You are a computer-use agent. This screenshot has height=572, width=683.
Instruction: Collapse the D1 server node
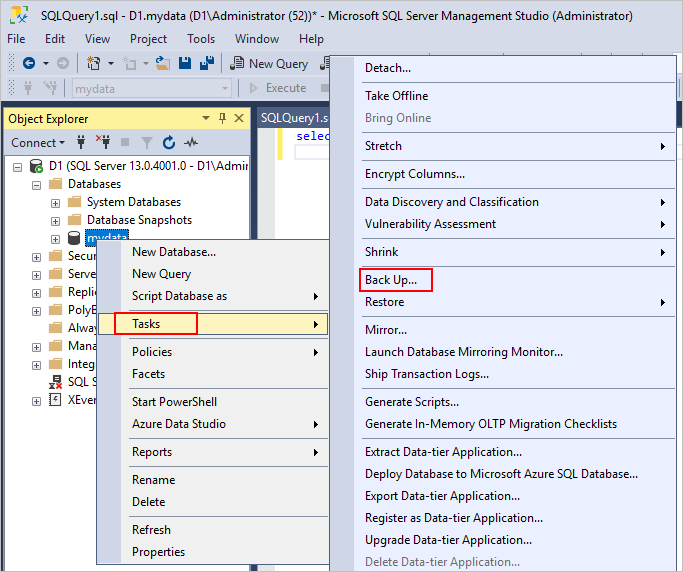pos(17,167)
